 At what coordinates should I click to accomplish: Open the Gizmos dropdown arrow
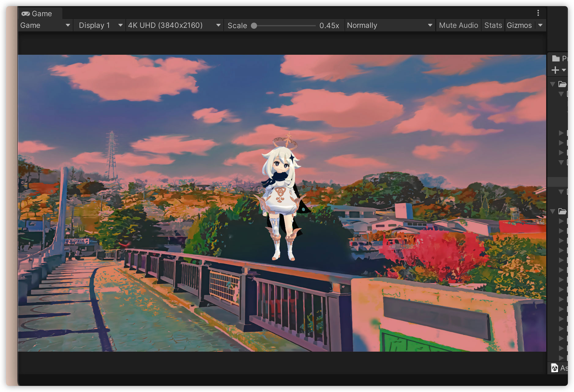[540, 25]
